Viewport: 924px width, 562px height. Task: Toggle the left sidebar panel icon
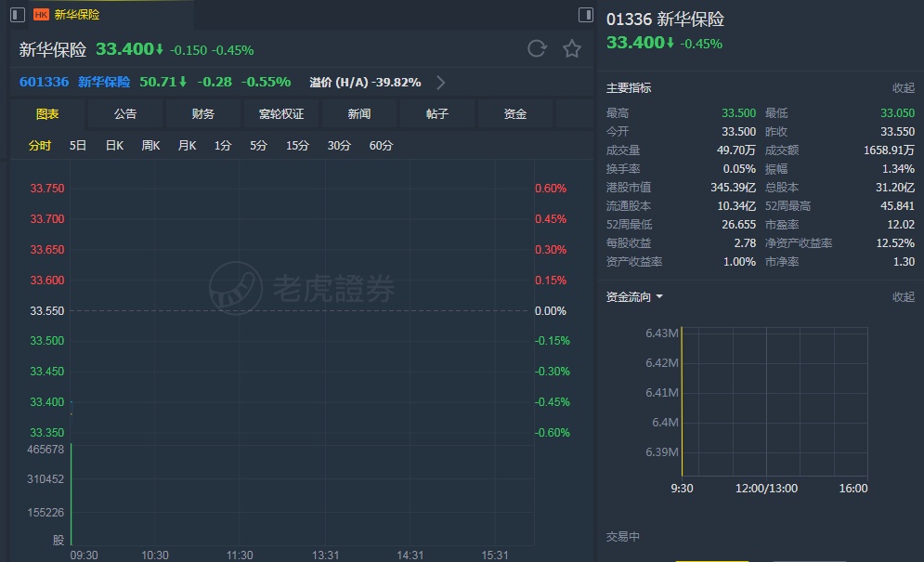click(x=18, y=15)
